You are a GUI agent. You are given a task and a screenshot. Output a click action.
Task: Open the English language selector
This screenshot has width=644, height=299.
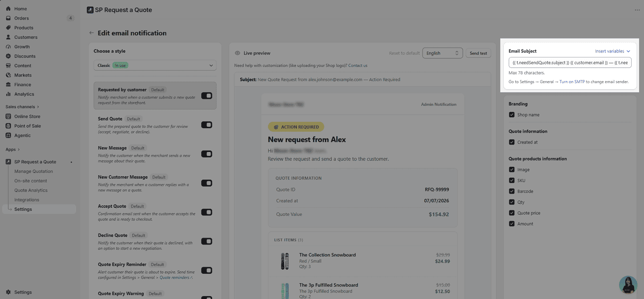pyautogui.click(x=442, y=53)
